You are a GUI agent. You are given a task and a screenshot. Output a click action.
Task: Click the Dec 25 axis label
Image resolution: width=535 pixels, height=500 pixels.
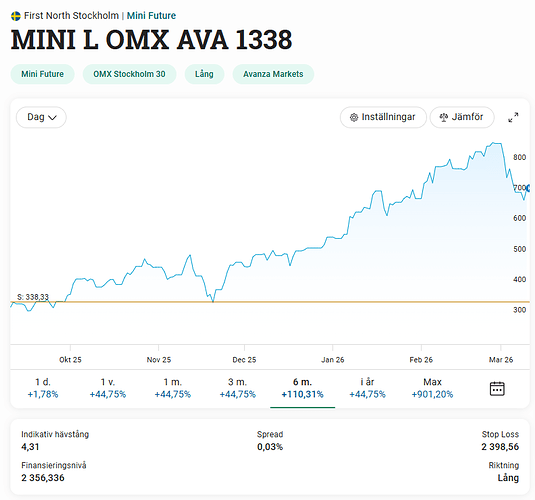point(244,360)
